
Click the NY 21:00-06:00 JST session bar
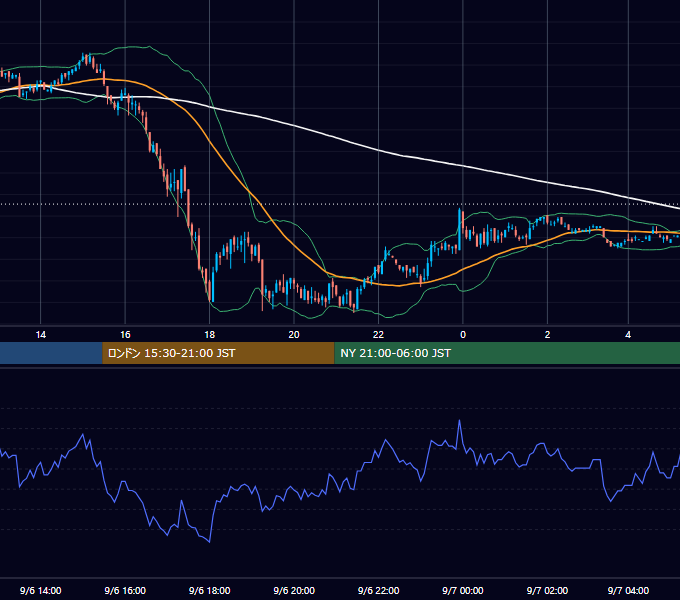click(507, 353)
